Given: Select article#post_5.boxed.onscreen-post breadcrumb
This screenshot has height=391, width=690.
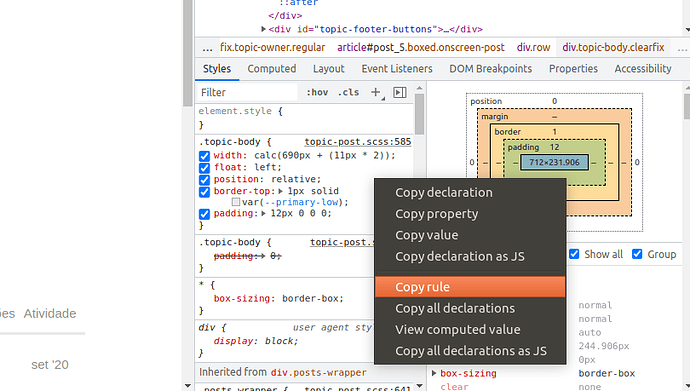Looking at the screenshot, I should point(421,48).
